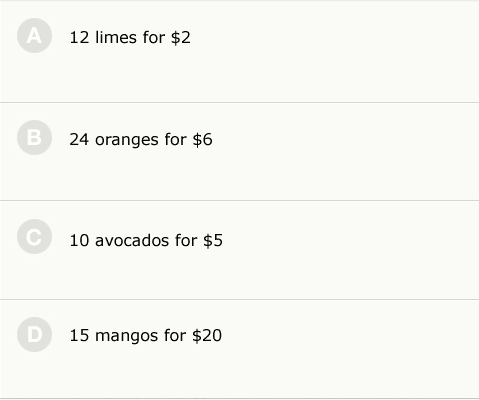
Task: Click the text "12 limes for $2"
Action: click(130, 37)
